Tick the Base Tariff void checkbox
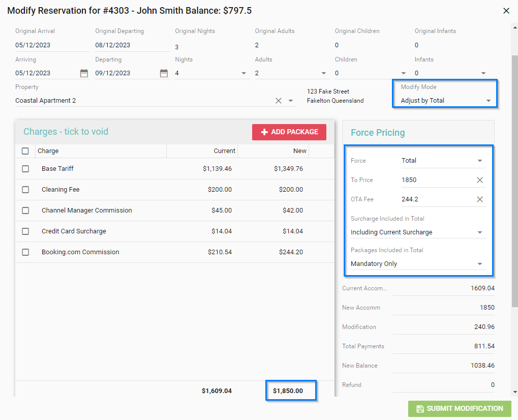518x420 pixels. [x=25, y=169]
